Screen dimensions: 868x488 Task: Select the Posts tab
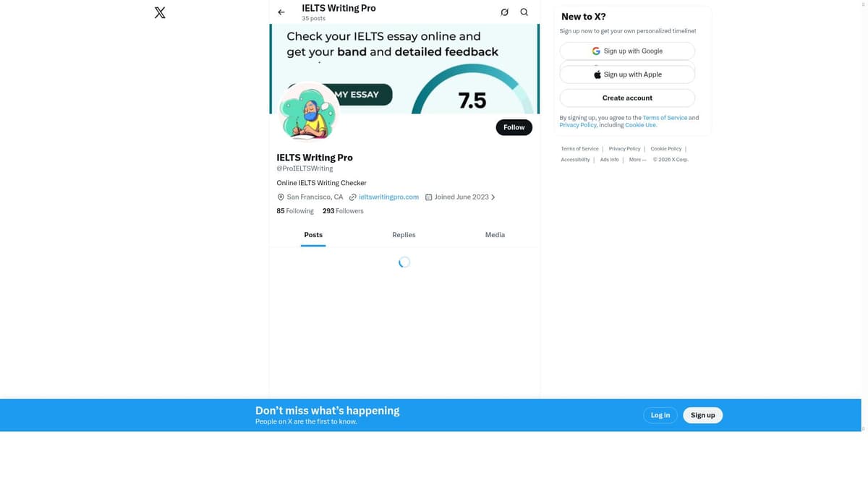(x=313, y=235)
